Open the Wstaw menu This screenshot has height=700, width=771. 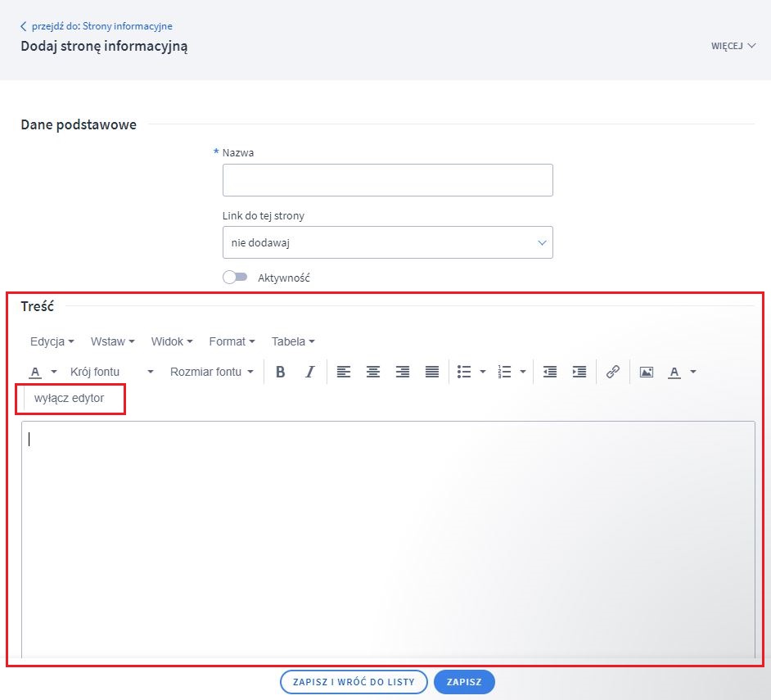(112, 341)
